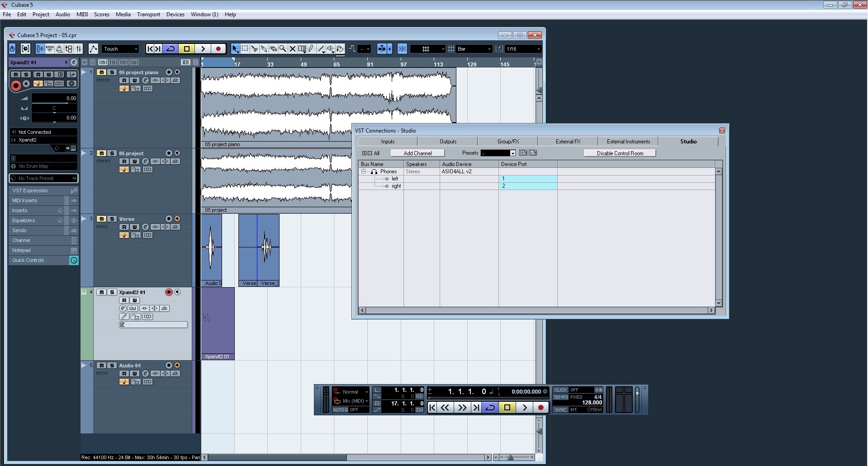Toggle record enable on Xpand!2 01 track
This screenshot has width=868, height=466.
coord(169,292)
